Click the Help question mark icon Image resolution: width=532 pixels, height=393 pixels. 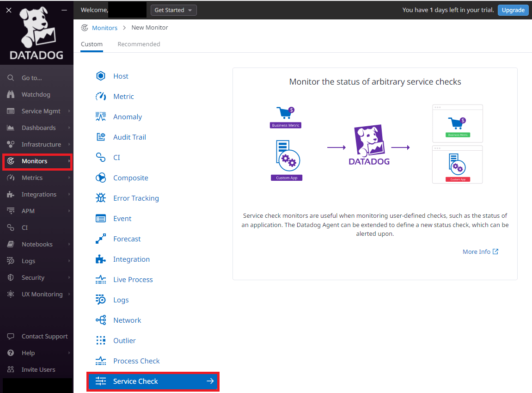[x=11, y=353]
